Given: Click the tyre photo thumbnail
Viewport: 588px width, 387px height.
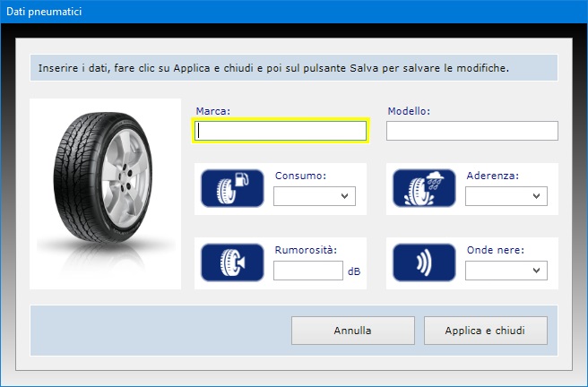Looking at the screenshot, I should point(105,193).
